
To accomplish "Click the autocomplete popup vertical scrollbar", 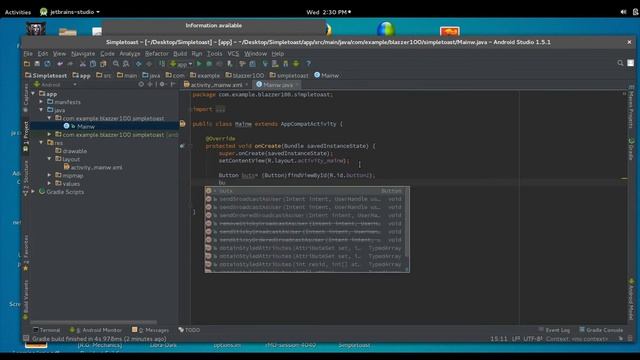I will [x=407, y=222].
